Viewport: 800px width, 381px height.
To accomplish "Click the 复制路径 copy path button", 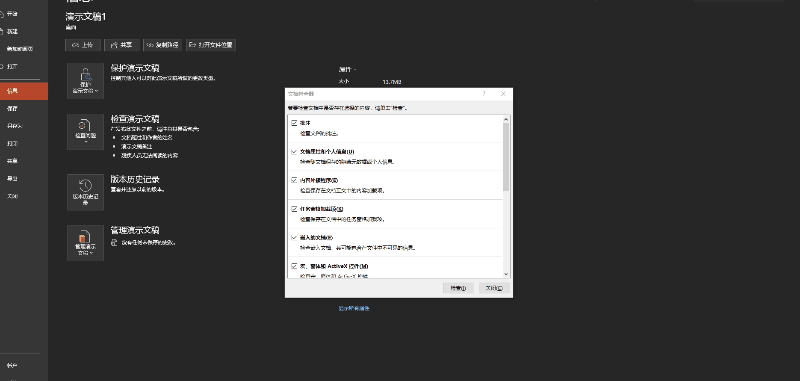I will pyautogui.click(x=163, y=45).
